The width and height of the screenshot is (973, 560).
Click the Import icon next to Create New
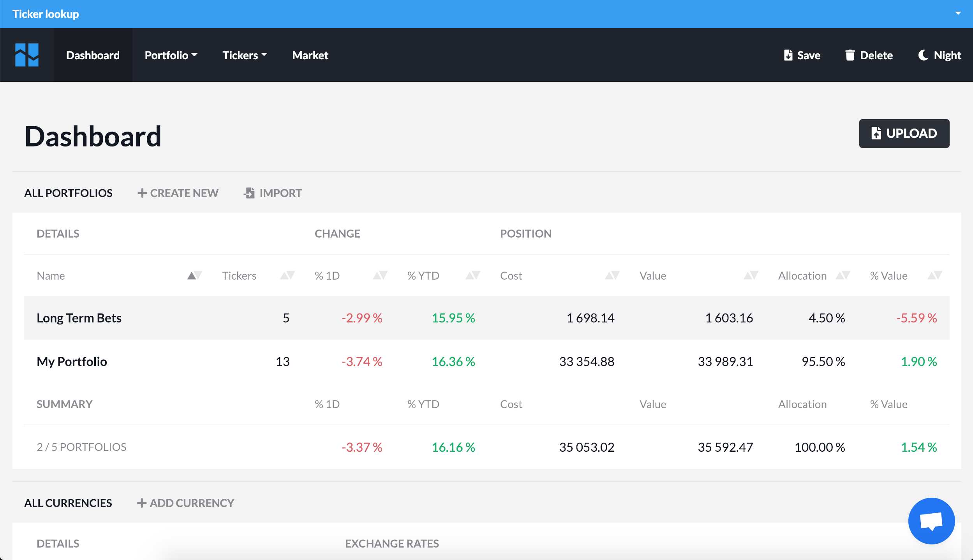tap(249, 193)
